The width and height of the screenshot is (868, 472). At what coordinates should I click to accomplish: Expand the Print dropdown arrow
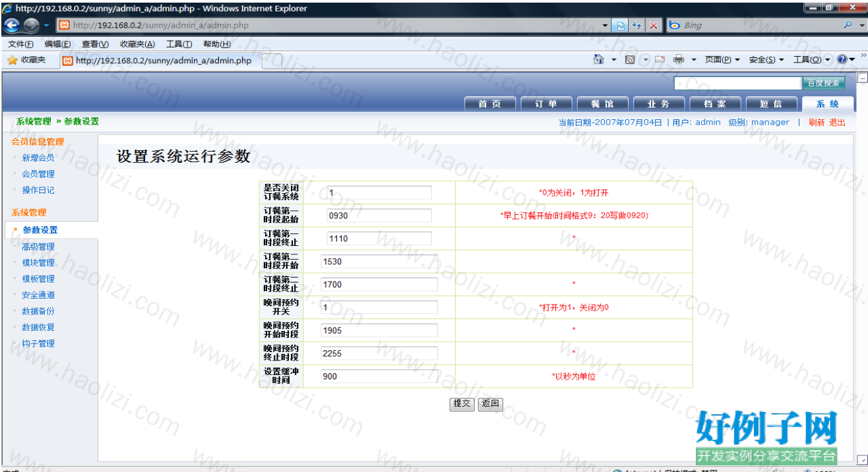click(694, 60)
